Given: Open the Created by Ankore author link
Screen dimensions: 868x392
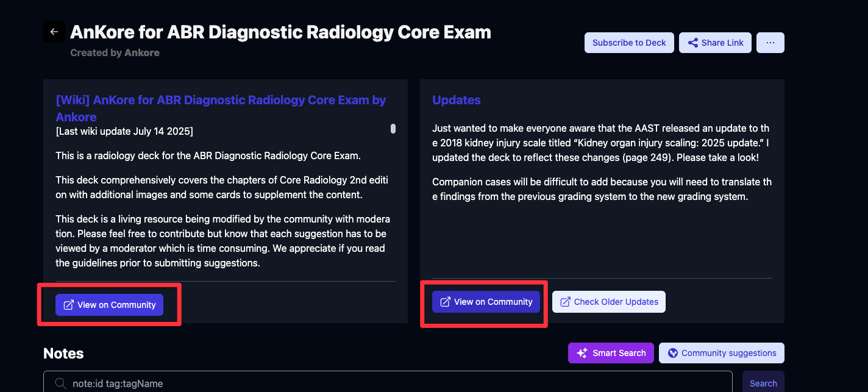Looking at the screenshot, I should click(115, 52).
